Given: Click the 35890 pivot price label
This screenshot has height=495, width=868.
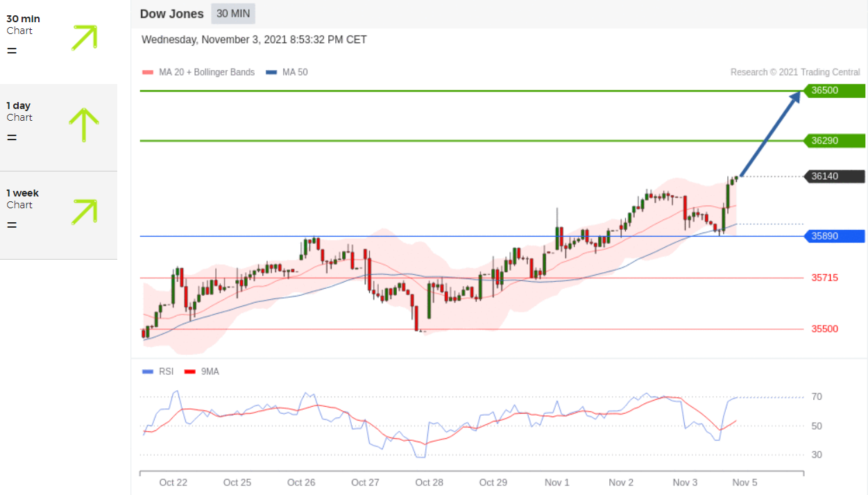Looking at the screenshot, I should coord(833,236).
